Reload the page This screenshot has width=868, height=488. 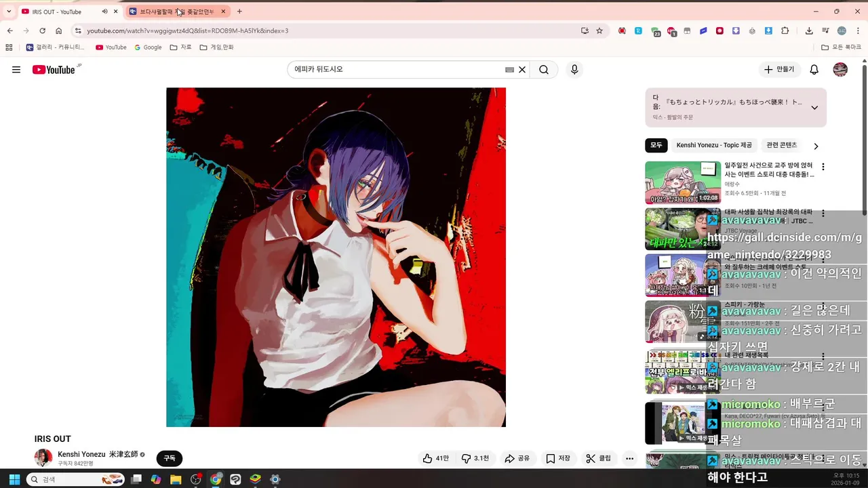point(42,30)
